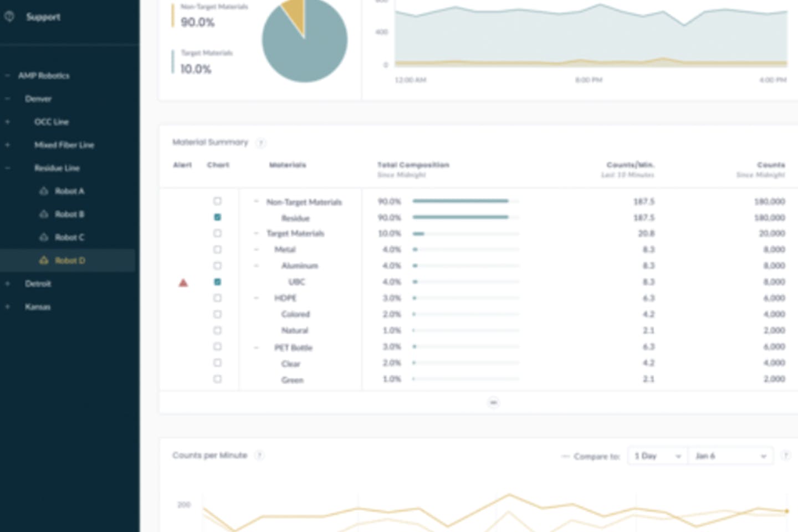Select Detroit in the sidebar tree
Image resolution: width=798 pixels, height=532 pixels.
(38, 284)
